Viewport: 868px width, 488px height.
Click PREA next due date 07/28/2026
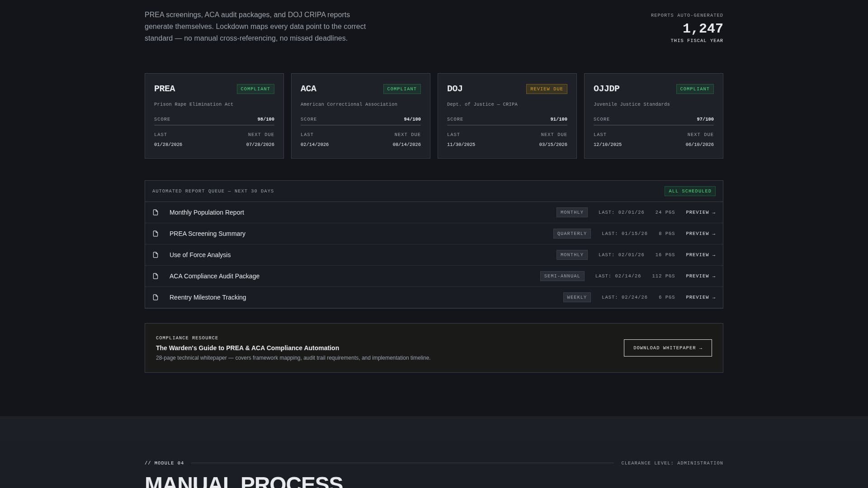click(x=260, y=145)
